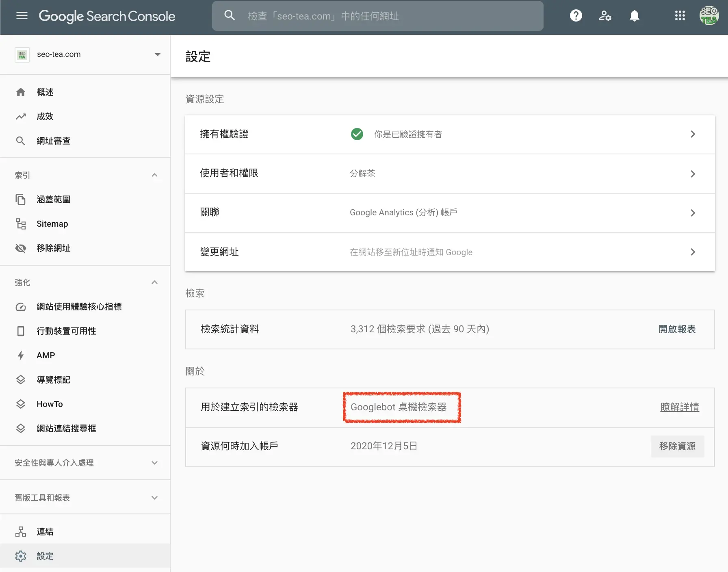Click 你是已驗證擁有者 text
This screenshot has width=728, height=572.
(408, 134)
